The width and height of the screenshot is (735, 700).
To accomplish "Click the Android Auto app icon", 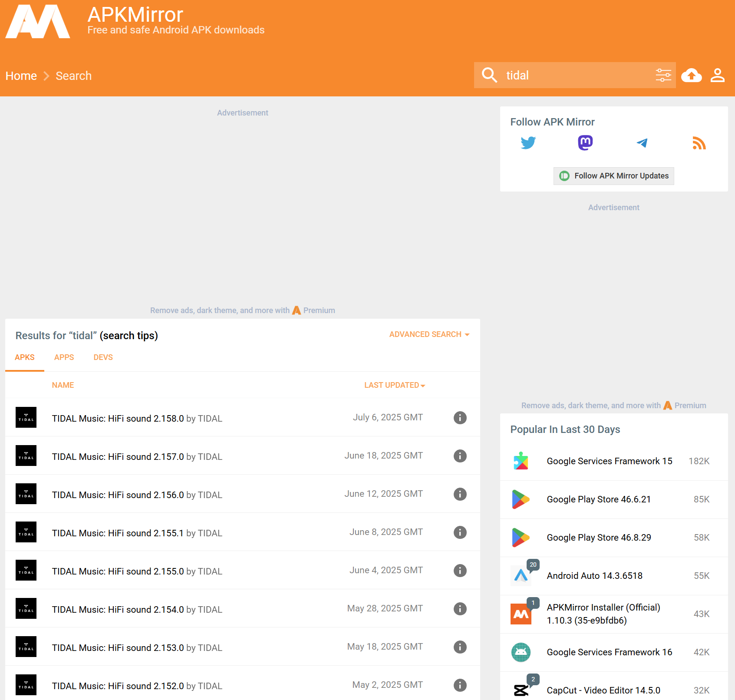I will click(x=521, y=576).
